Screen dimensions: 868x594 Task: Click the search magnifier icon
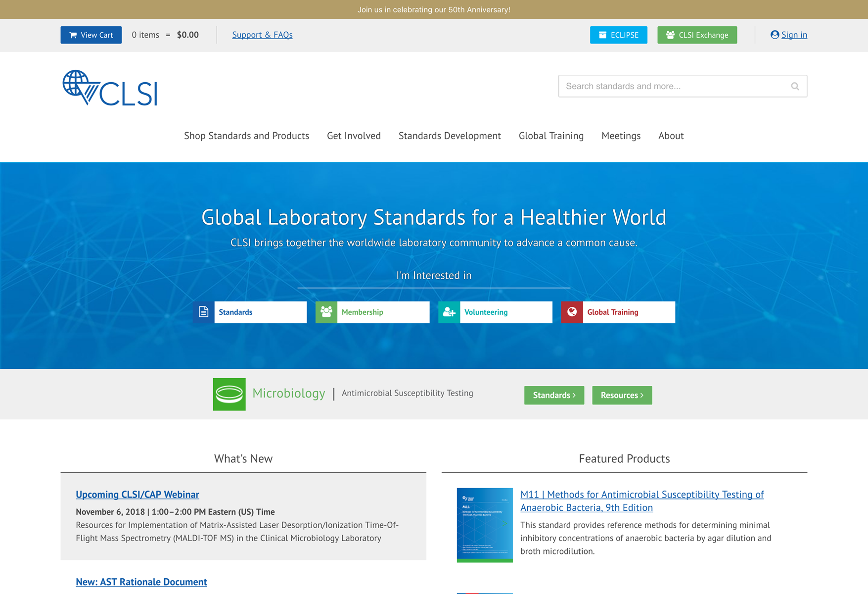coord(795,86)
